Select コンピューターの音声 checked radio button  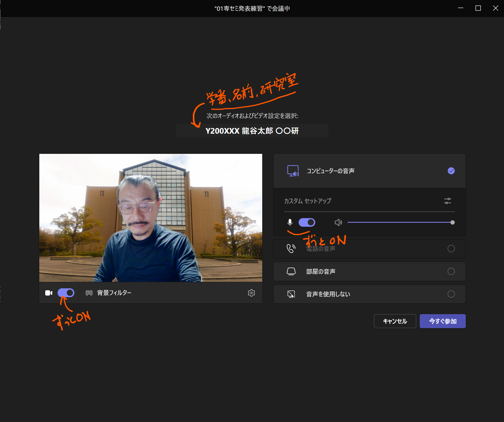click(x=451, y=171)
